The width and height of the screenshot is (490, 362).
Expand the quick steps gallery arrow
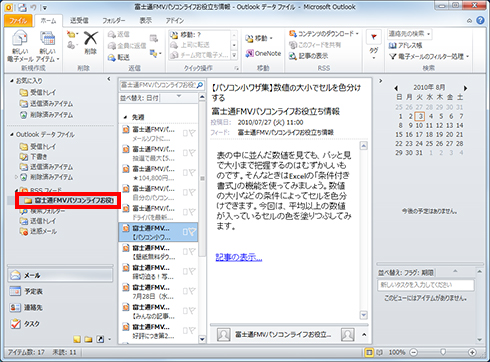tap(234, 55)
